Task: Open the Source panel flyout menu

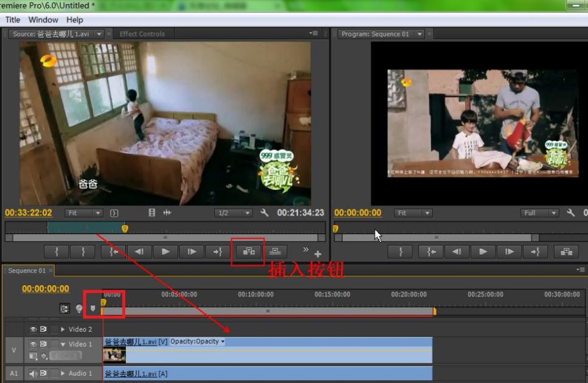Action: click(x=314, y=33)
